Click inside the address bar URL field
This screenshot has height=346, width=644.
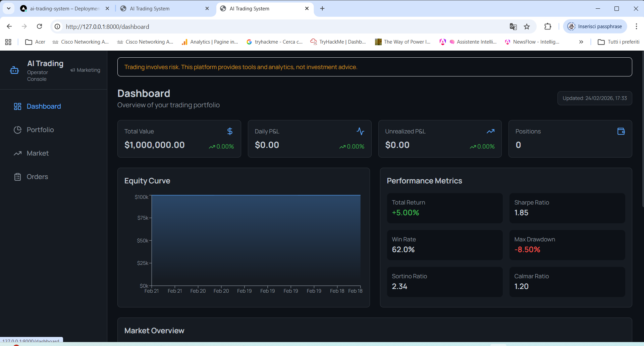[107, 26]
